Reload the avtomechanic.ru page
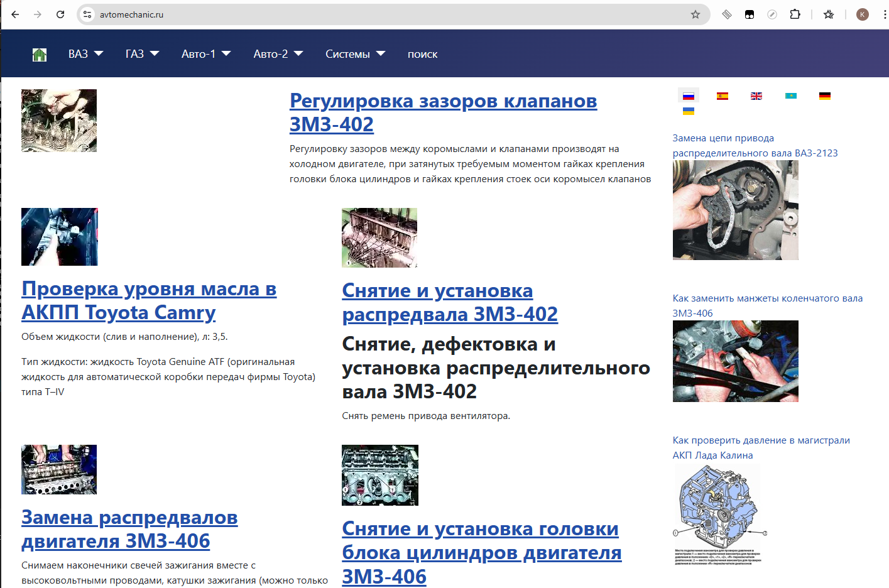 pos(60,14)
